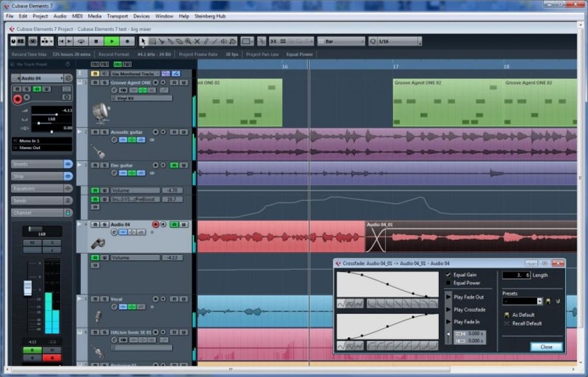Check the Equal Power checkbox
Image resolution: width=588 pixels, height=377 pixels.
point(448,283)
